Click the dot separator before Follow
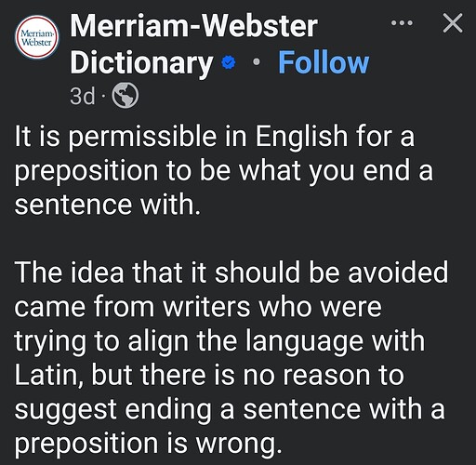This screenshot has width=476, height=465. coord(257,62)
